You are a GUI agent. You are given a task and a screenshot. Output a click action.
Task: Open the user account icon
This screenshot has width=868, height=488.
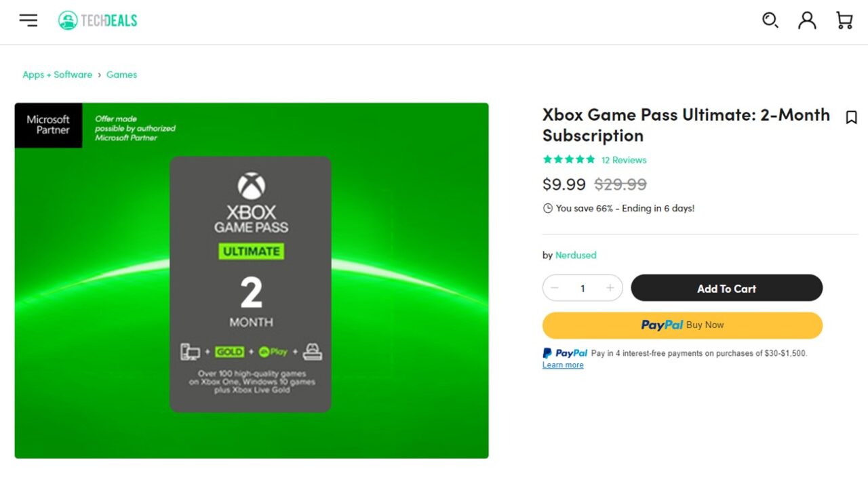[807, 20]
